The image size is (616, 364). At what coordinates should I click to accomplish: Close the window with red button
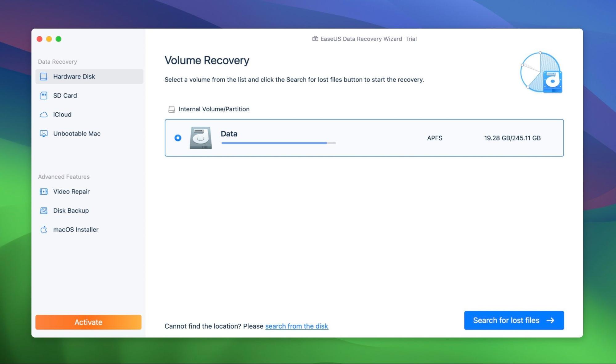pyautogui.click(x=39, y=39)
